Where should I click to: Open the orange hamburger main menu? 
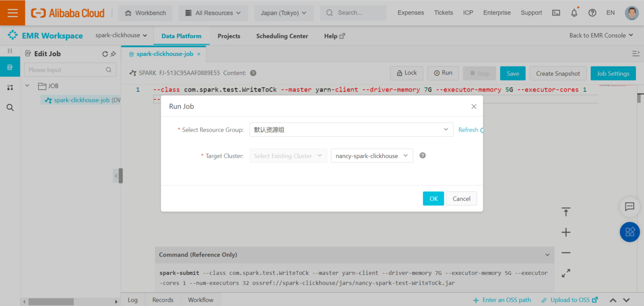pyautogui.click(x=12, y=13)
